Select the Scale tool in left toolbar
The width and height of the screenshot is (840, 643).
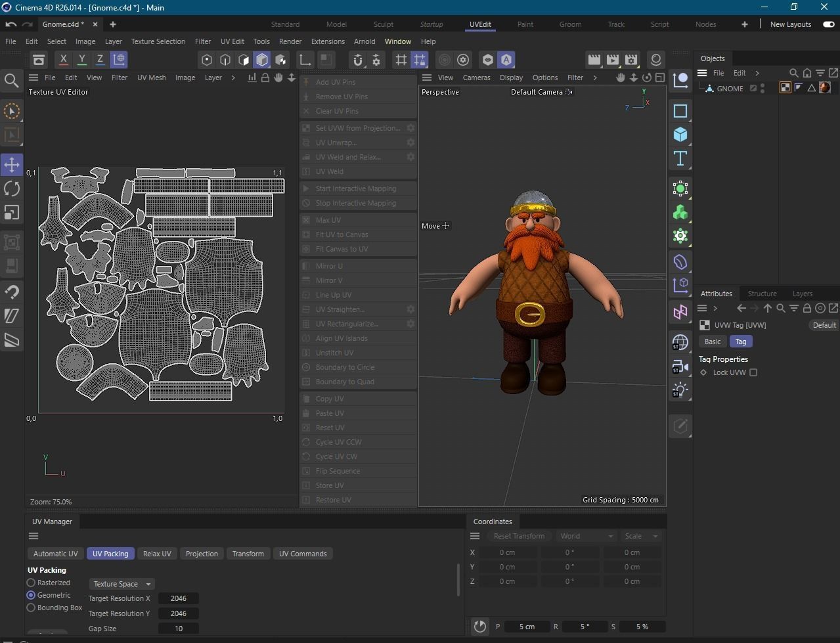click(x=12, y=213)
